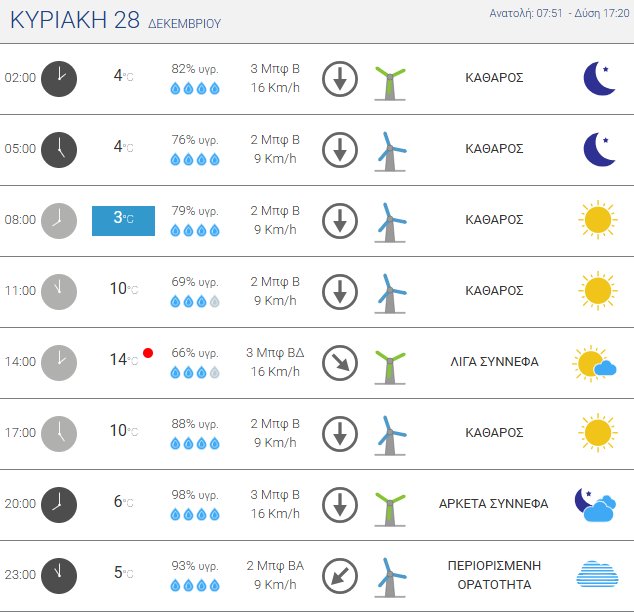The width and height of the screenshot is (634, 612).
Task: Click the blue highlighted 3°C temperature box
Action: [123, 220]
